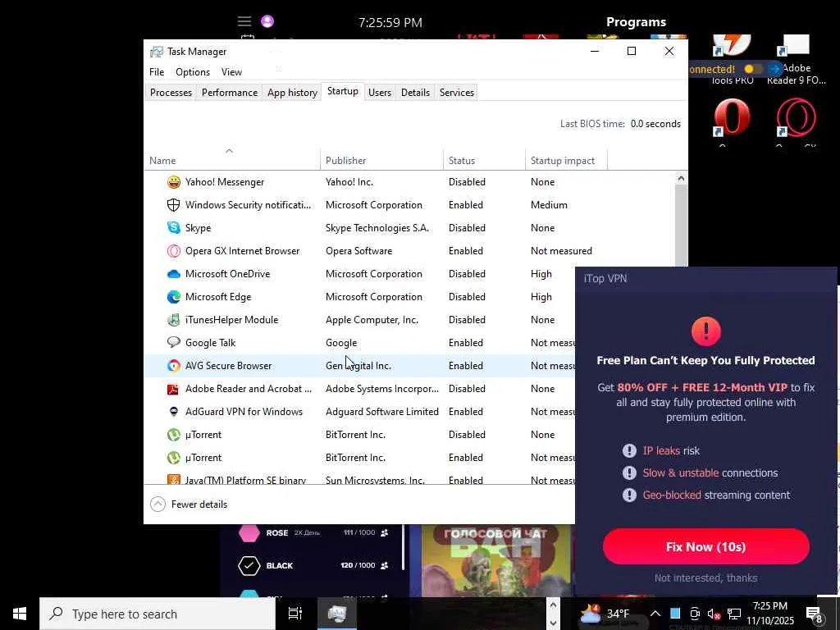Select the Yahoo! Messenger smiley icon

coord(174,182)
